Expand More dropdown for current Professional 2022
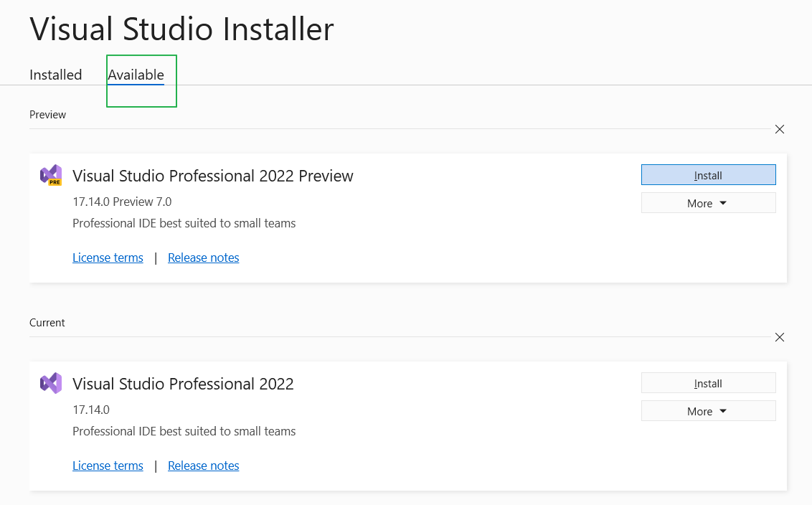 (709, 411)
